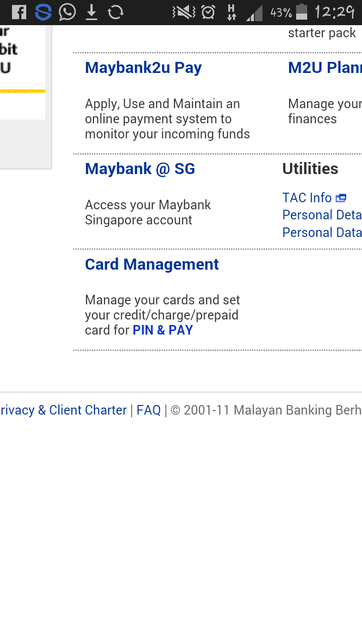This screenshot has width=362, height=644.
Task: Open the Card Management section
Action: pos(152,265)
